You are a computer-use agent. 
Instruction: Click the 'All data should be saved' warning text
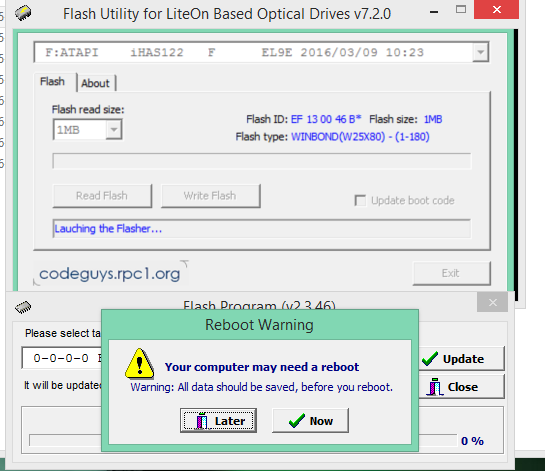pos(262,387)
